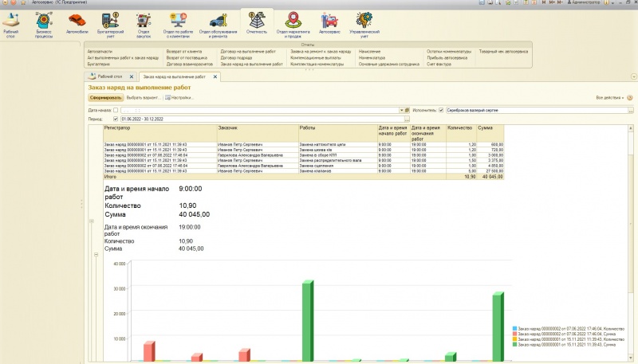The width and height of the screenshot is (638, 364).
Task: Click the help question icon beside Все действия
Action: [x=630, y=98]
